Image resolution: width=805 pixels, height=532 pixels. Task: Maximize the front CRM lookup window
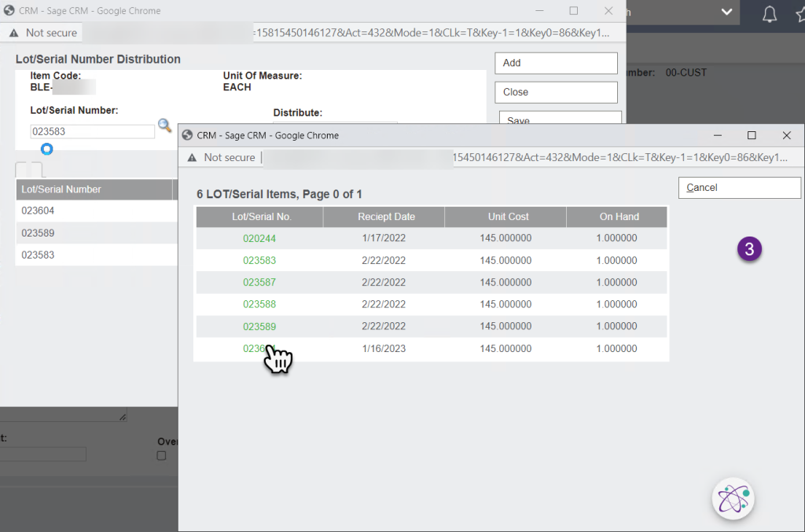pos(752,135)
